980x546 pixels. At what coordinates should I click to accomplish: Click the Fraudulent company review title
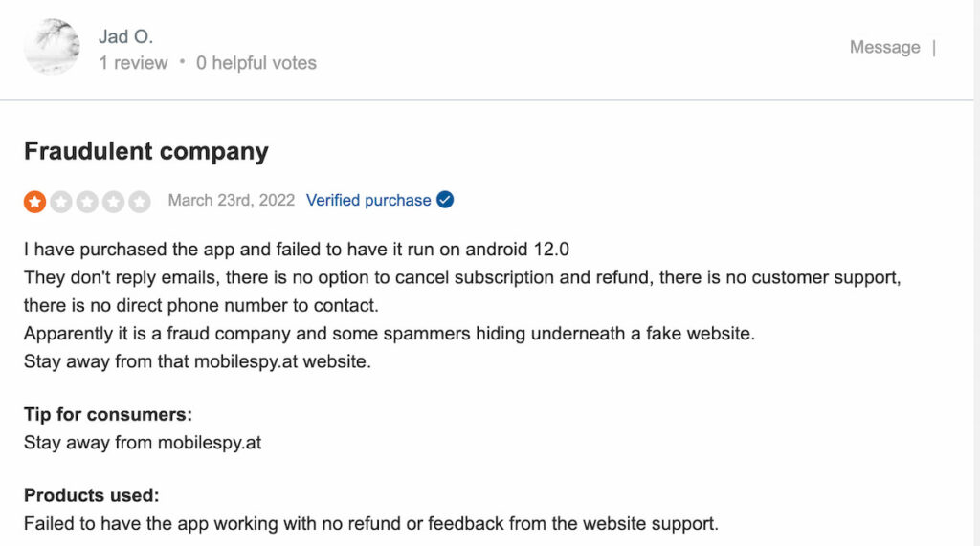[x=146, y=151]
